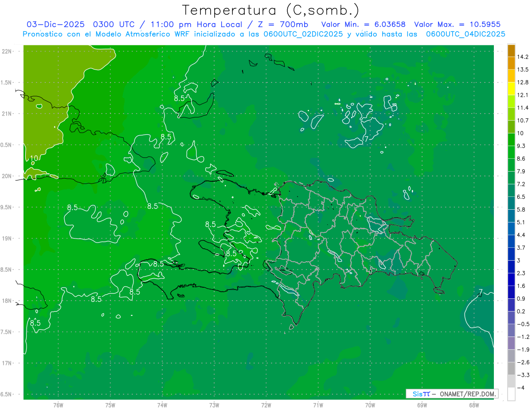532x411 pixels.
Task: Click longitude axis label "71W"
Action: click(318, 405)
